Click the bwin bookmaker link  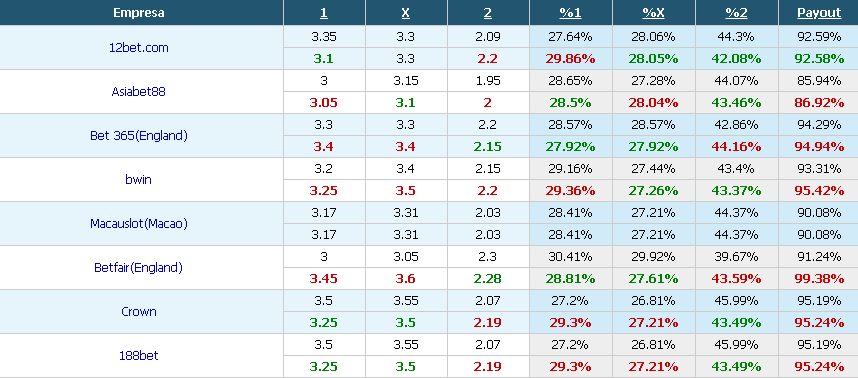point(138,179)
